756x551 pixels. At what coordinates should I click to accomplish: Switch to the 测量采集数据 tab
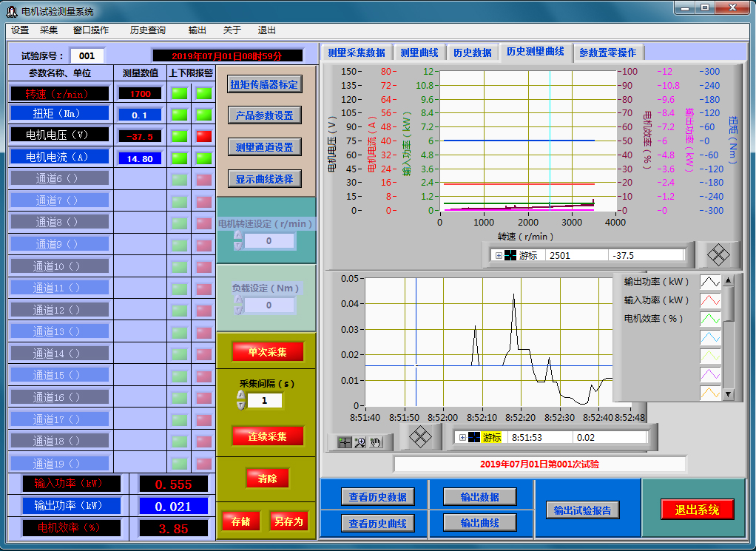[357, 53]
